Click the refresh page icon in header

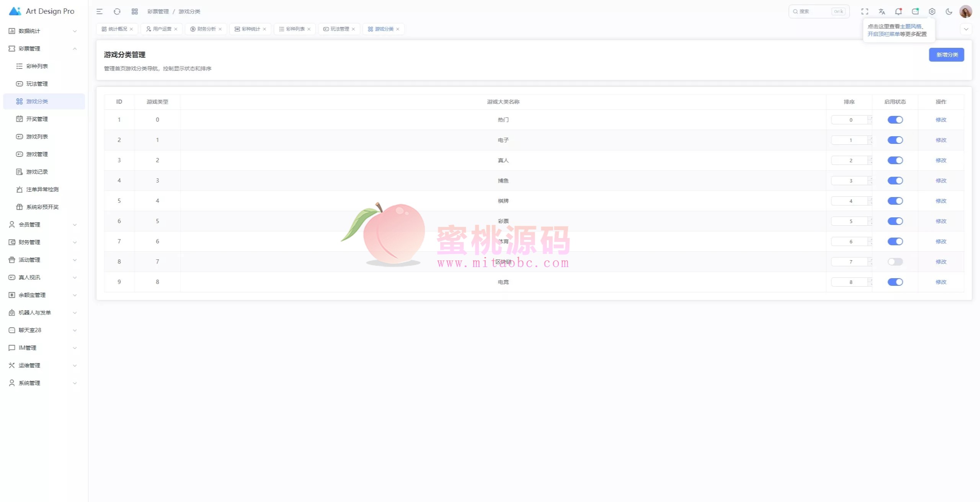pos(117,11)
